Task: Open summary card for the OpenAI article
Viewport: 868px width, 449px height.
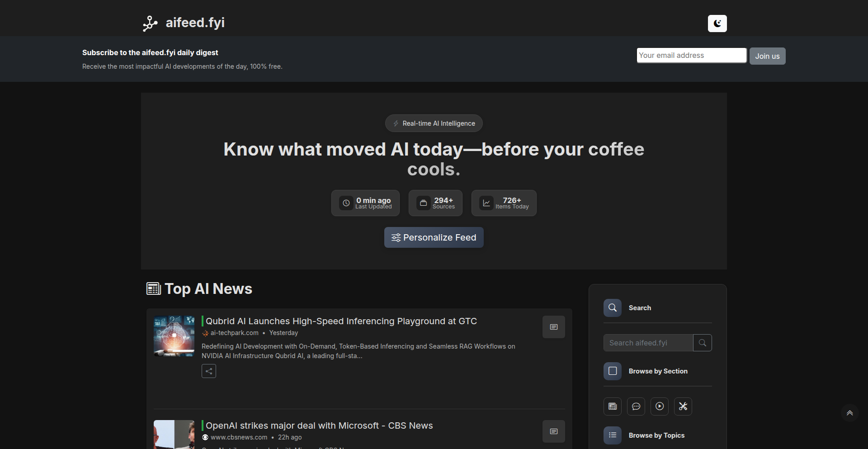Action: click(554, 431)
